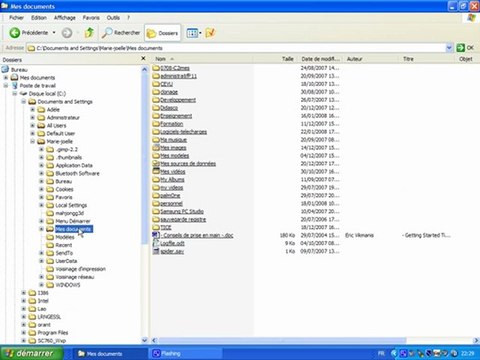Click the OK go button
The width and height of the screenshot is (480, 360).
465,48
